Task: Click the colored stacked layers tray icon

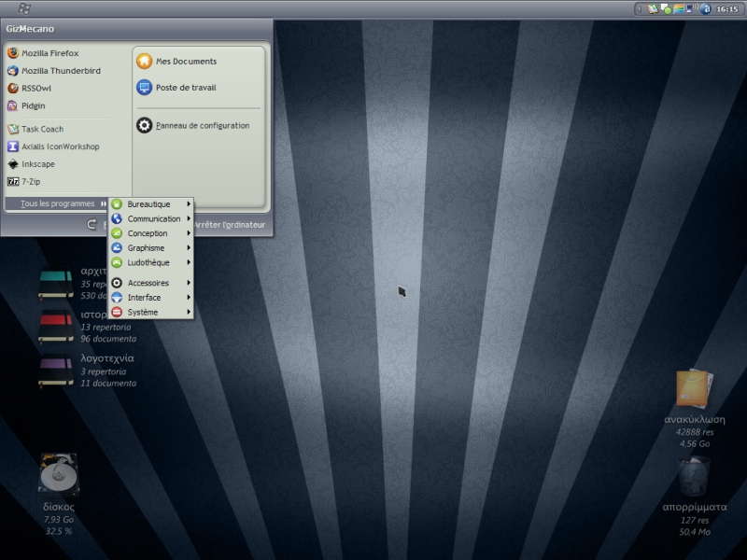Action: [679, 8]
